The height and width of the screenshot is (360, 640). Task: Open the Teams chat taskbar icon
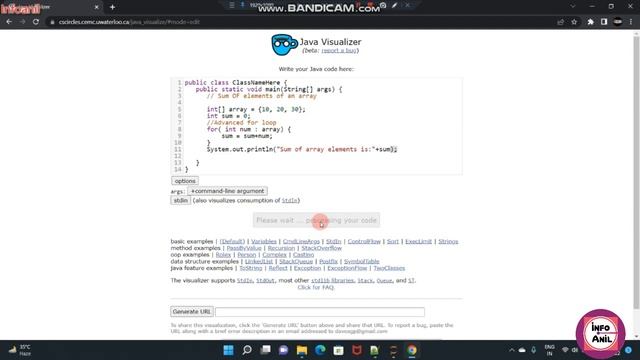click(283, 350)
